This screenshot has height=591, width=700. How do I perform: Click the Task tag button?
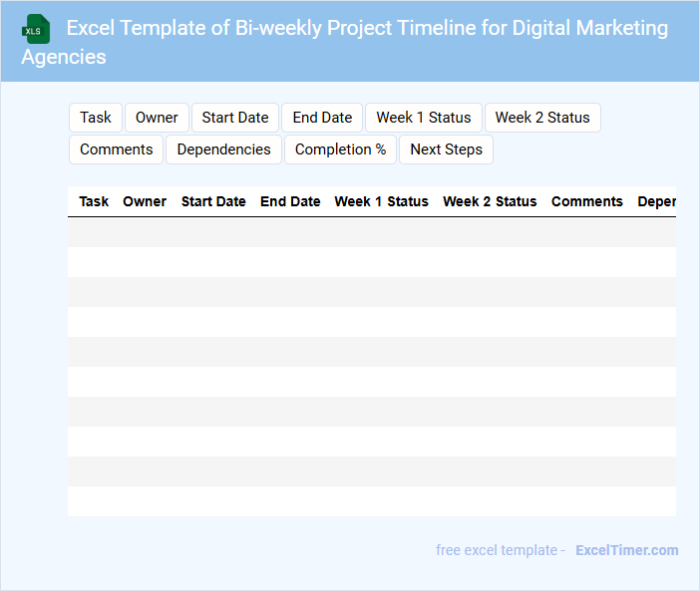click(96, 118)
